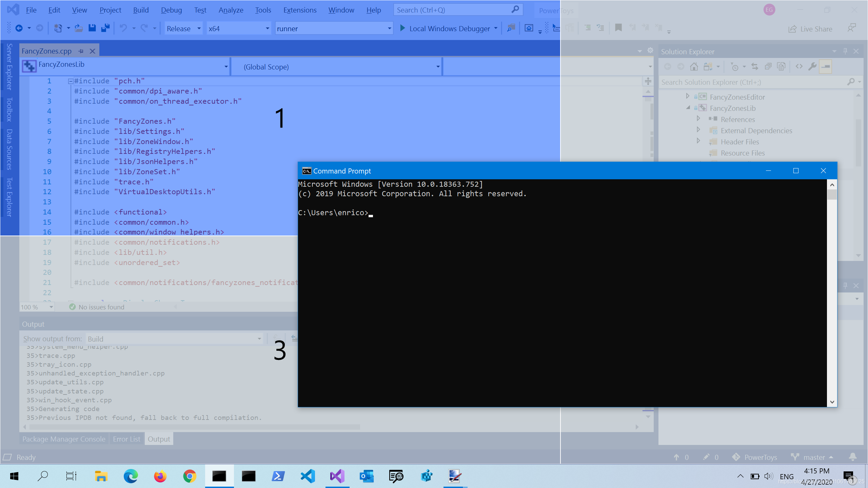Switch to Error List tab
This screenshot has height=488, width=868.
click(x=126, y=439)
